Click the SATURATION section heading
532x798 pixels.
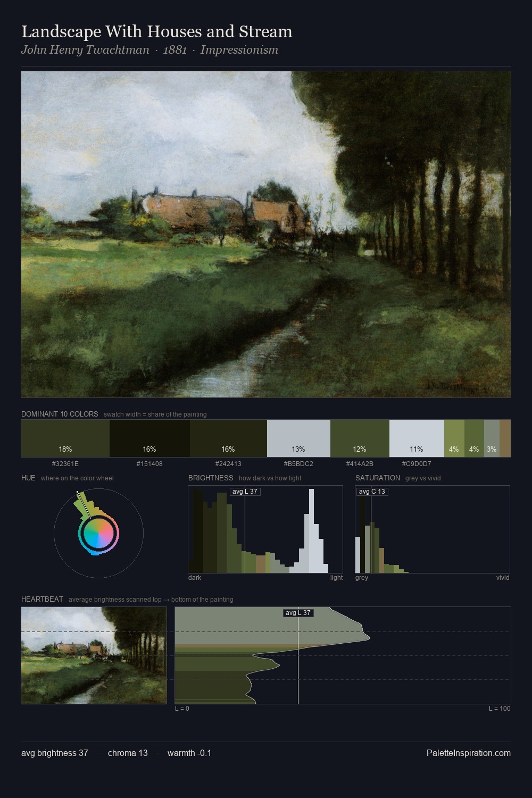(x=378, y=478)
